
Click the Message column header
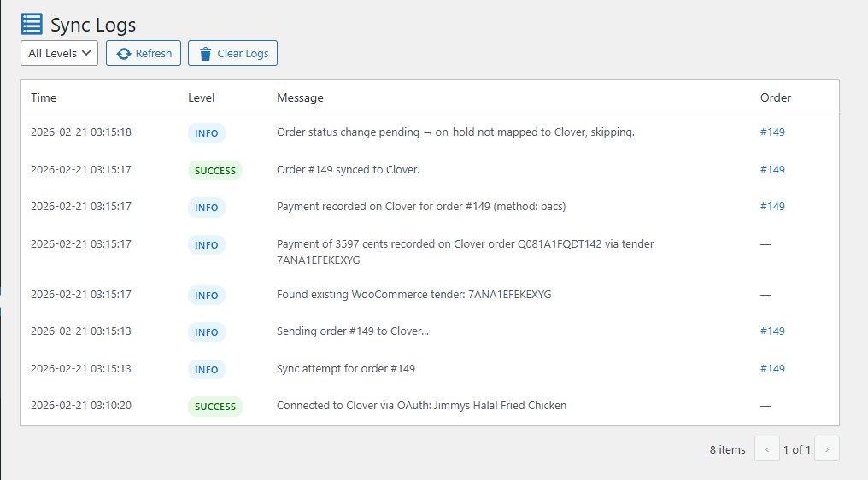[x=300, y=97]
